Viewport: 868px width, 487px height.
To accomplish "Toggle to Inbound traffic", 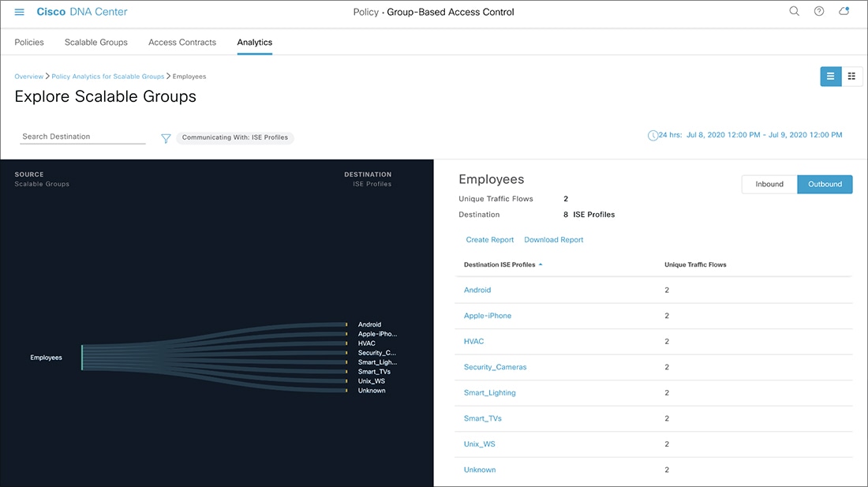I will [x=769, y=184].
